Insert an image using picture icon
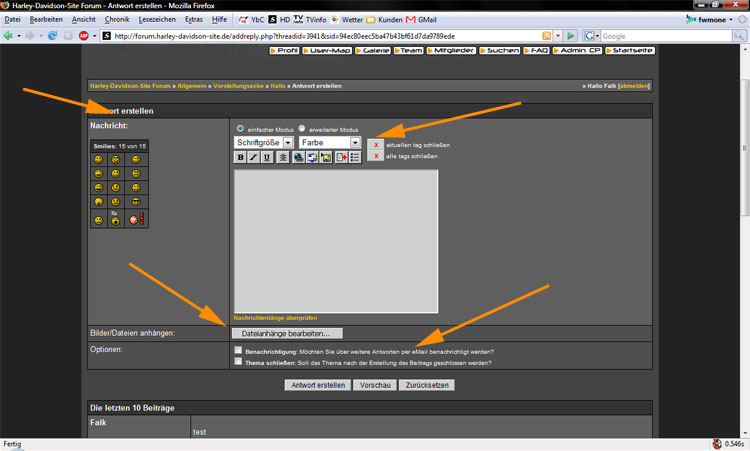The height and width of the screenshot is (451, 750). click(326, 157)
